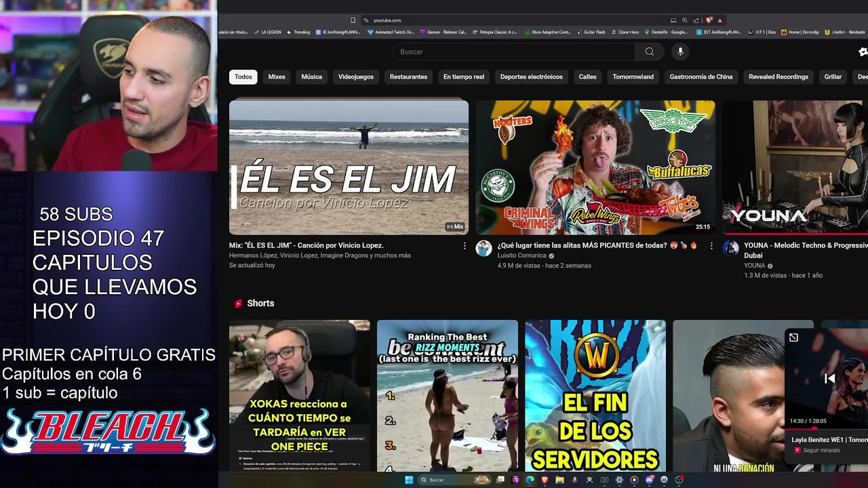Open site settings icon beside youtube.com
The image size is (868, 488).
click(x=366, y=20)
